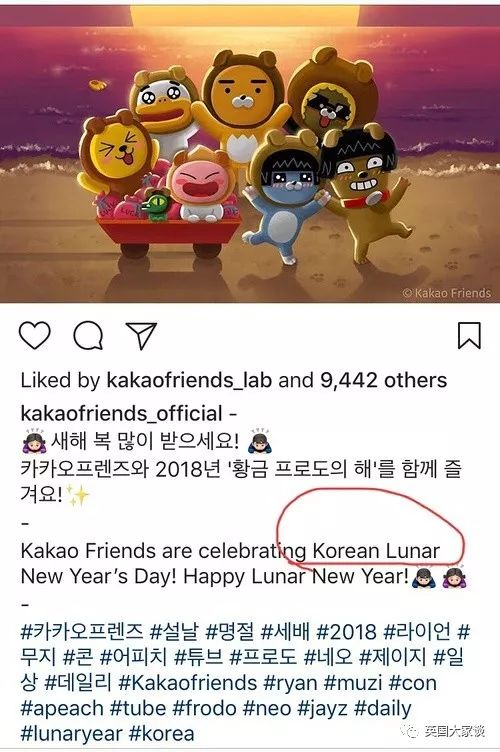The image size is (500, 752).
Task: Open comments with the speech bubble icon
Action: pos(88,335)
